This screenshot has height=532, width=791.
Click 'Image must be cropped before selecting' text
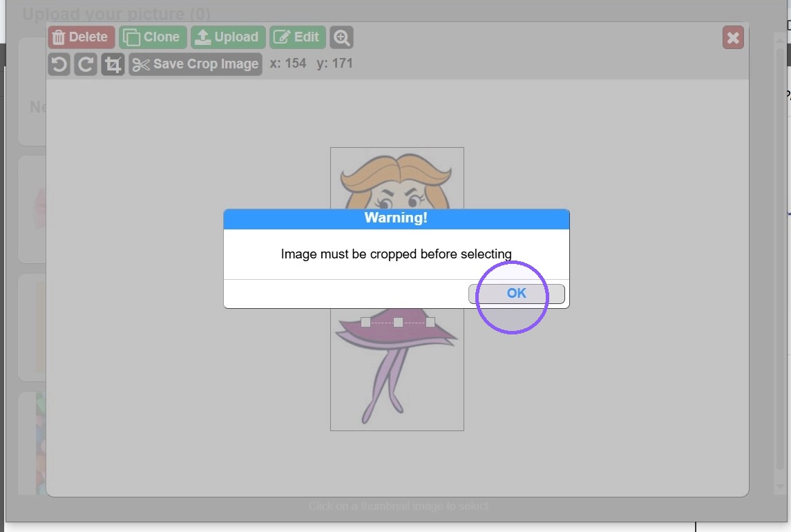396,254
